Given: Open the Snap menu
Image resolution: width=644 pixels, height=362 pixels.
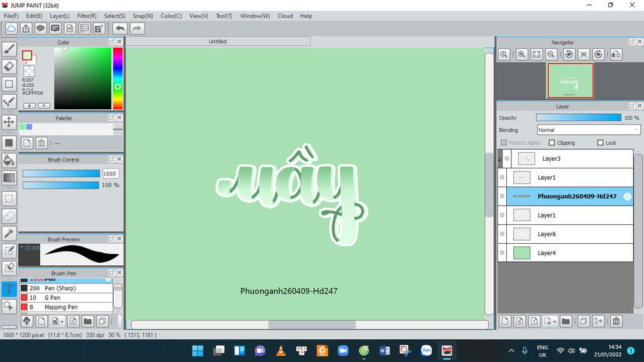Looking at the screenshot, I should click(143, 16).
